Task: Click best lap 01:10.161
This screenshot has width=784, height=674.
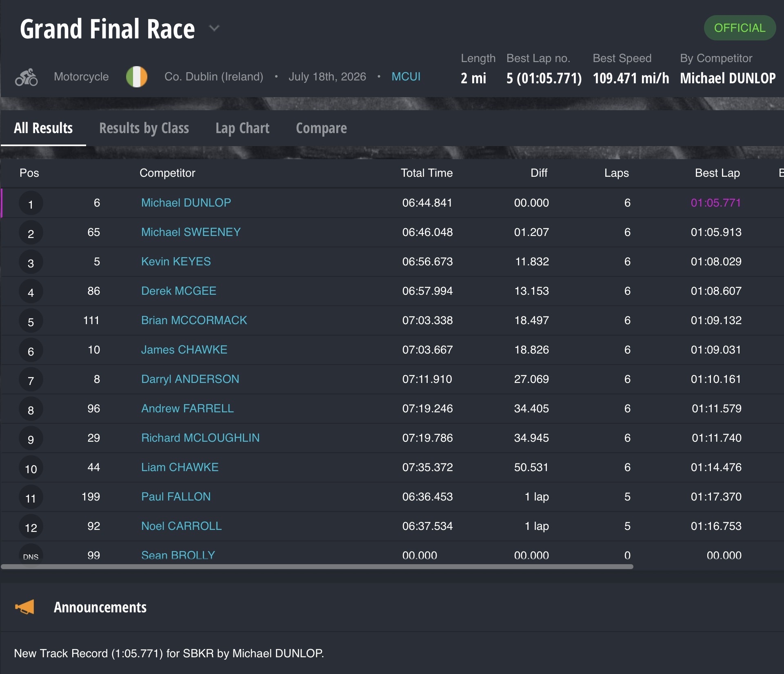Action: point(716,379)
